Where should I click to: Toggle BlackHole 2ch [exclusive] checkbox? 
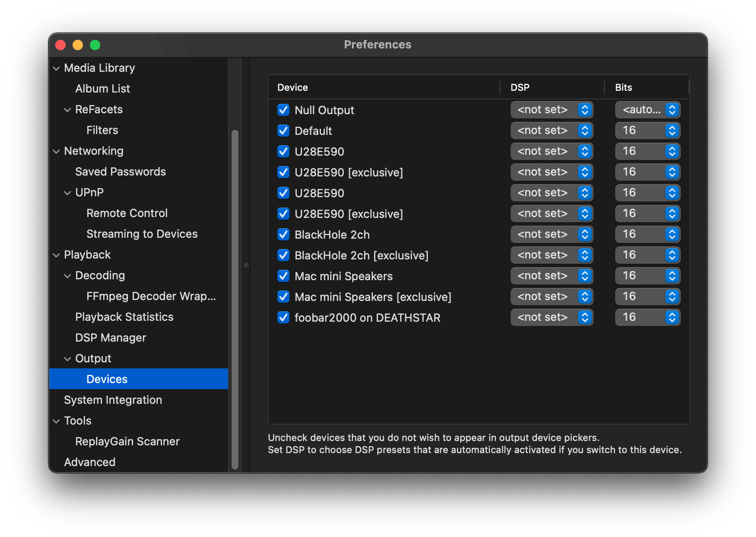tap(283, 255)
